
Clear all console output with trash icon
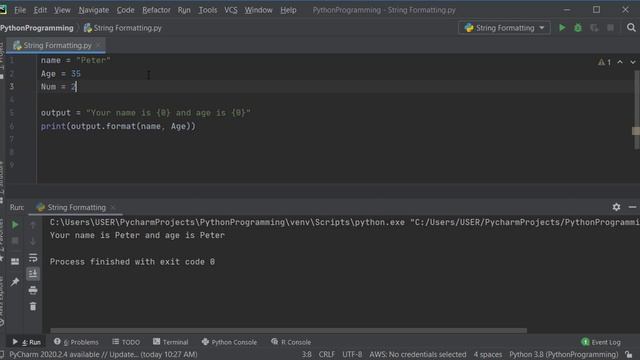[33, 307]
